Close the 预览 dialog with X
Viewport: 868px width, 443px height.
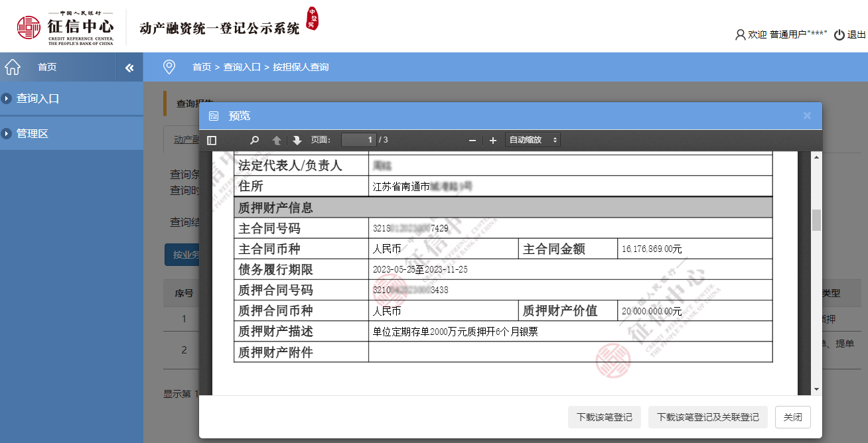coord(807,115)
